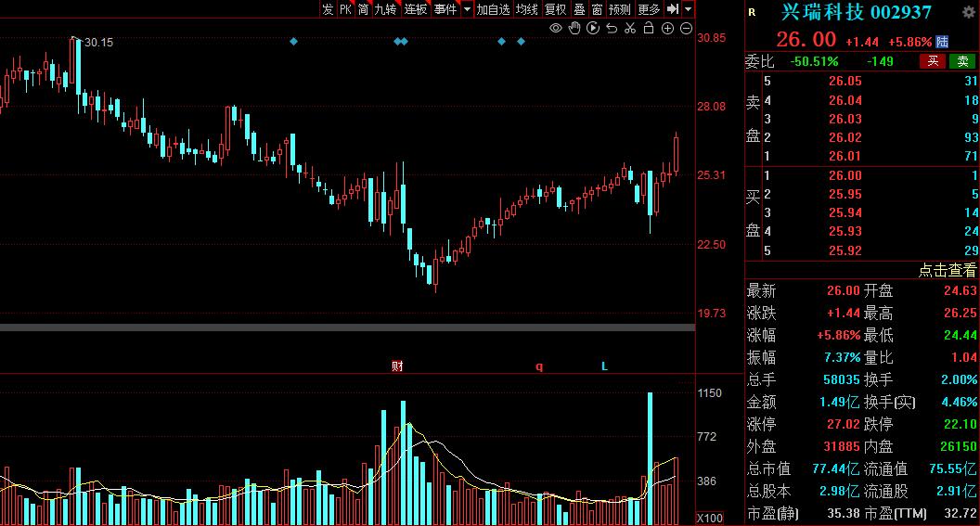
Task: Click the circular play replay icon
Action: pos(593,28)
